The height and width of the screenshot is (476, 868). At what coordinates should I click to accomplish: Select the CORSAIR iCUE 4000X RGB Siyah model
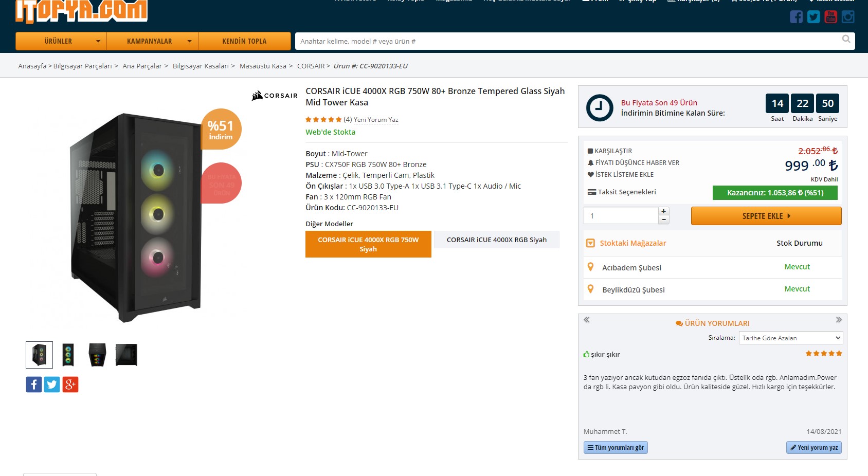click(496, 240)
